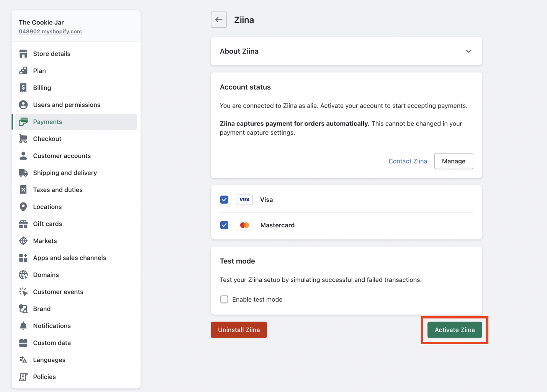The height and width of the screenshot is (392, 547).
Task: Click the Notifications bell icon
Action: (x=23, y=326)
